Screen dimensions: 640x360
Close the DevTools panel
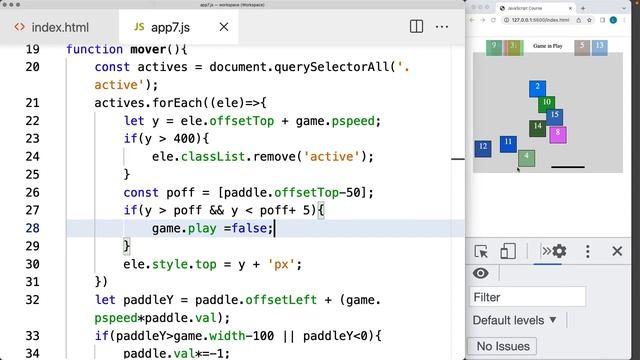617,251
